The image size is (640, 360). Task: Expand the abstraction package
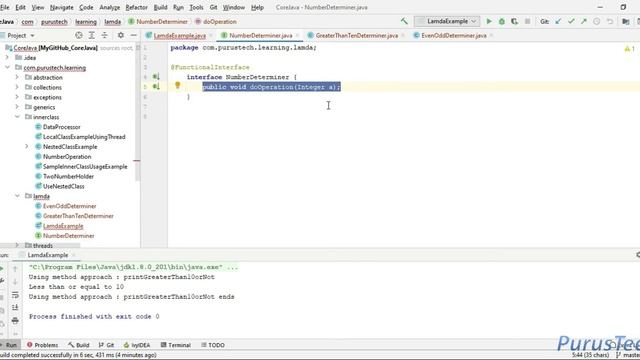click(x=17, y=77)
